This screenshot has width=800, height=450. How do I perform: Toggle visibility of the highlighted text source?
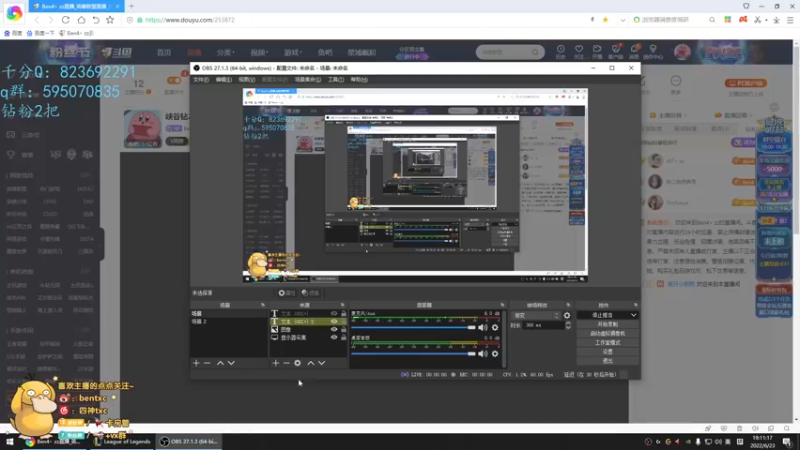tap(334, 321)
